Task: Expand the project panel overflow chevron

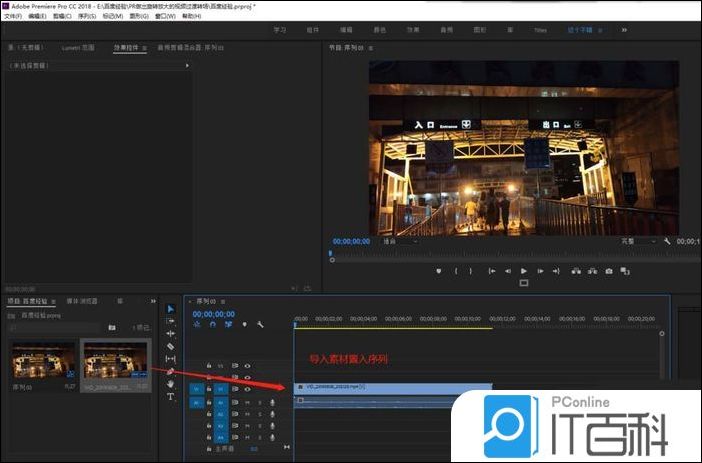Action: click(151, 300)
